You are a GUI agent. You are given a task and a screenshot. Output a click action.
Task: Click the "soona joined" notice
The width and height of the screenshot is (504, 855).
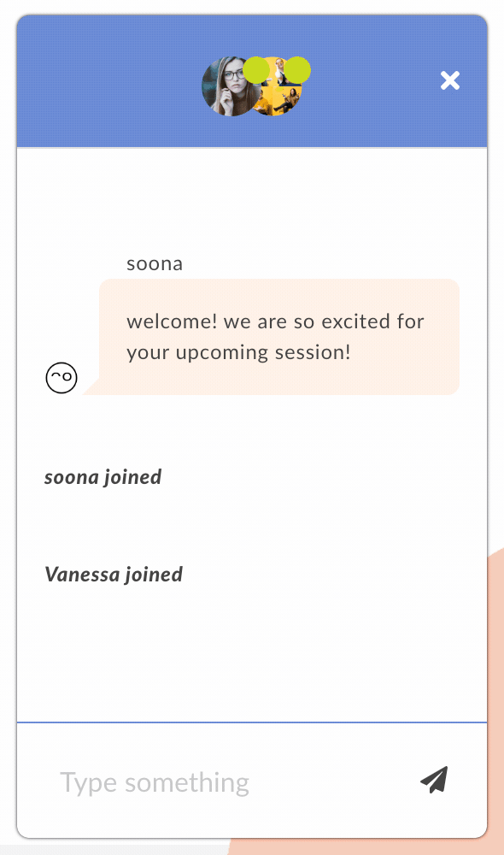coord(103,477)
